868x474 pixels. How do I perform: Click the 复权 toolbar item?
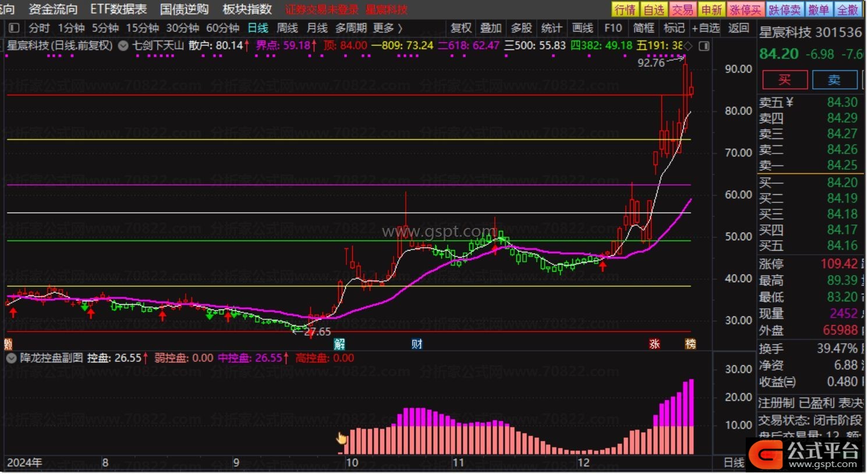point(461,28)
